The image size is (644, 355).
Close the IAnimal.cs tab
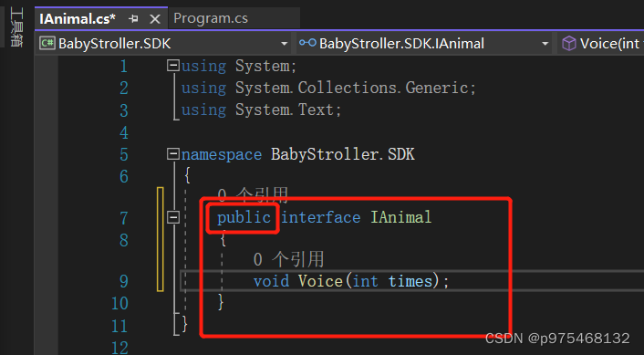click(154, 19)
